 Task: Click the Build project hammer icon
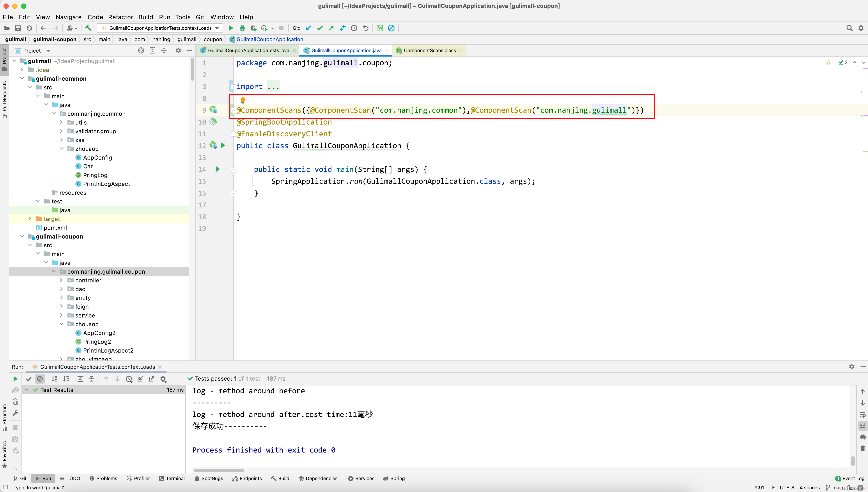[88, 28]
